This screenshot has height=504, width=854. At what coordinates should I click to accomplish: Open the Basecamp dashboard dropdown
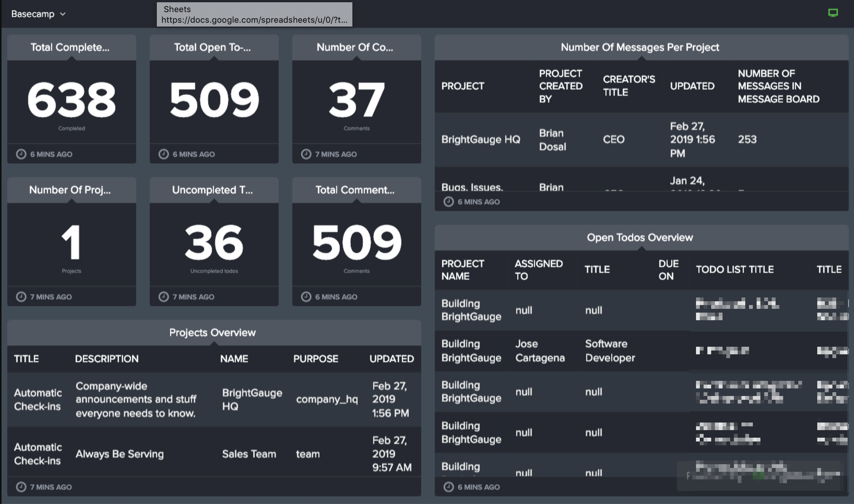coord(38,14)
